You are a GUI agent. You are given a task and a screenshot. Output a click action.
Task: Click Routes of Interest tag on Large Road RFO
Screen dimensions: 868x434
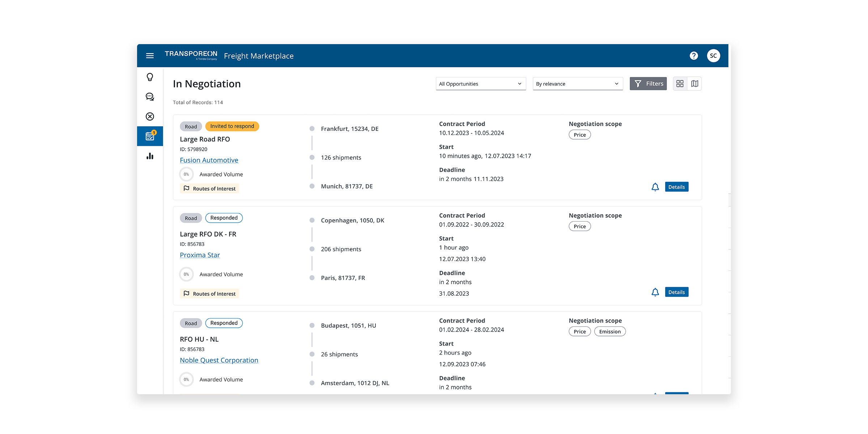pos(210,188)
